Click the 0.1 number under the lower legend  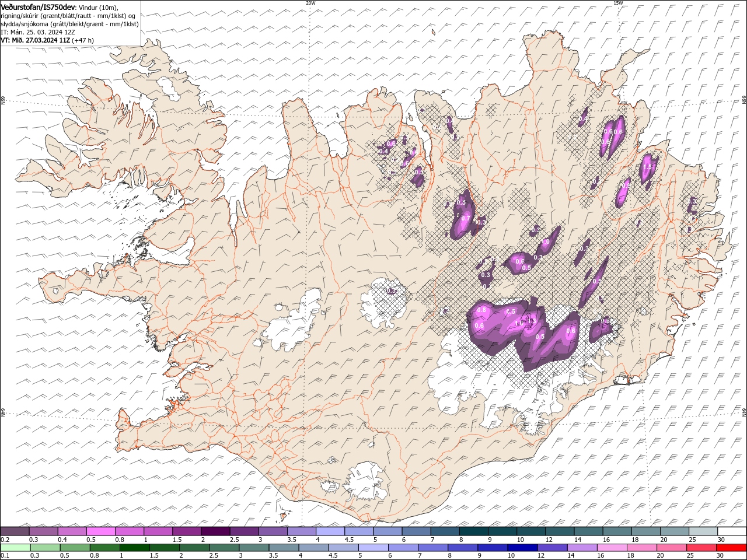point(4,556)
